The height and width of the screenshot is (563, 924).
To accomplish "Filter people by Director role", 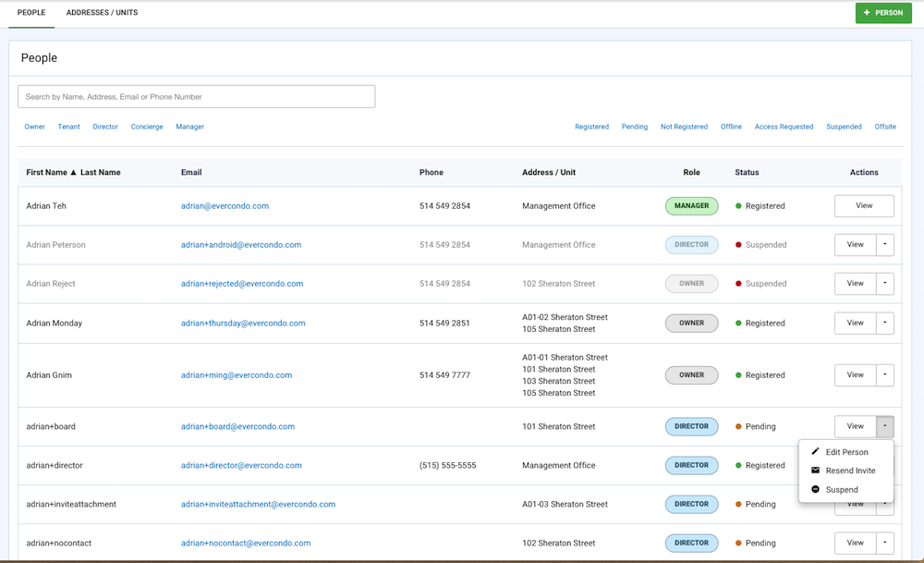I will [105, 127].
